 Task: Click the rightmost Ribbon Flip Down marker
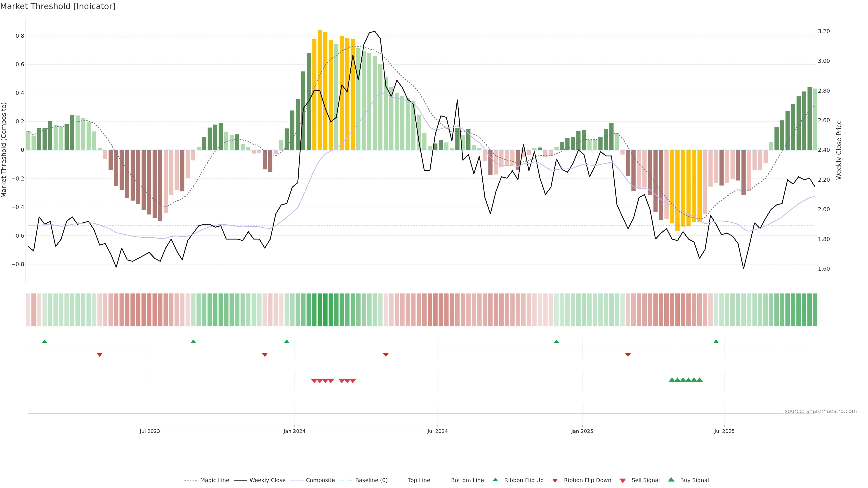click(628, 355)
